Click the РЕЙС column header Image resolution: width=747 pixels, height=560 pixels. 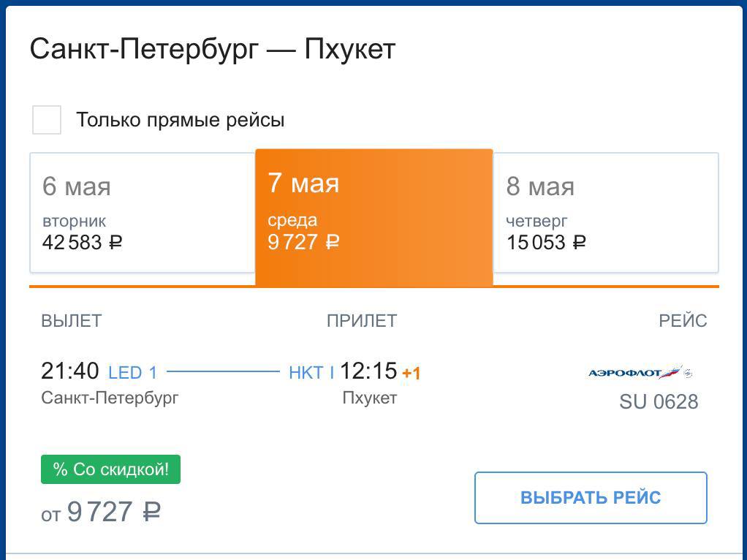683,320
